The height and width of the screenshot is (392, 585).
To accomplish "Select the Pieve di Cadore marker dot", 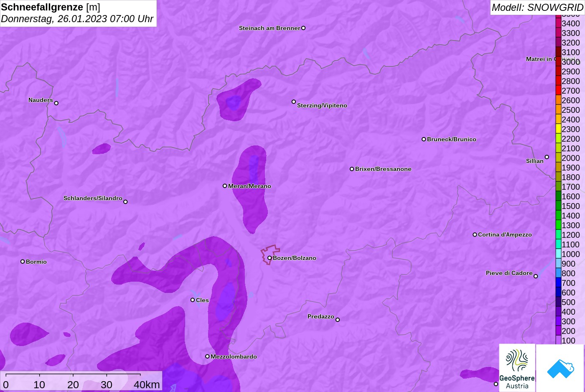I will click(536, 276).
